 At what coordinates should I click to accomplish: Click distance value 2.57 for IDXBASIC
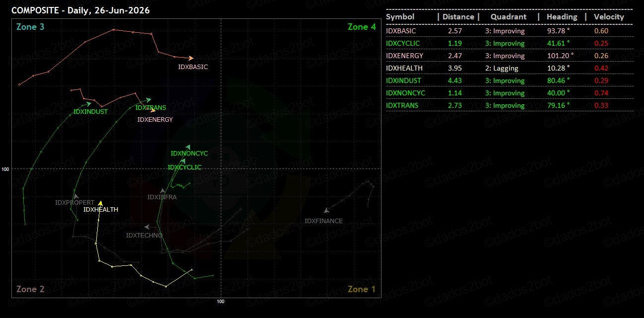454,31
